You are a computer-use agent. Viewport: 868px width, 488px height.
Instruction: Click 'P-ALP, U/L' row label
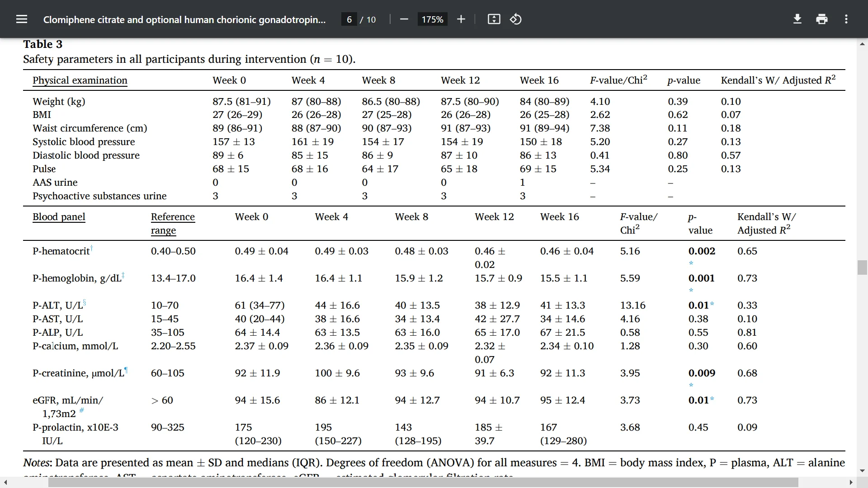[x=57, y=333]
